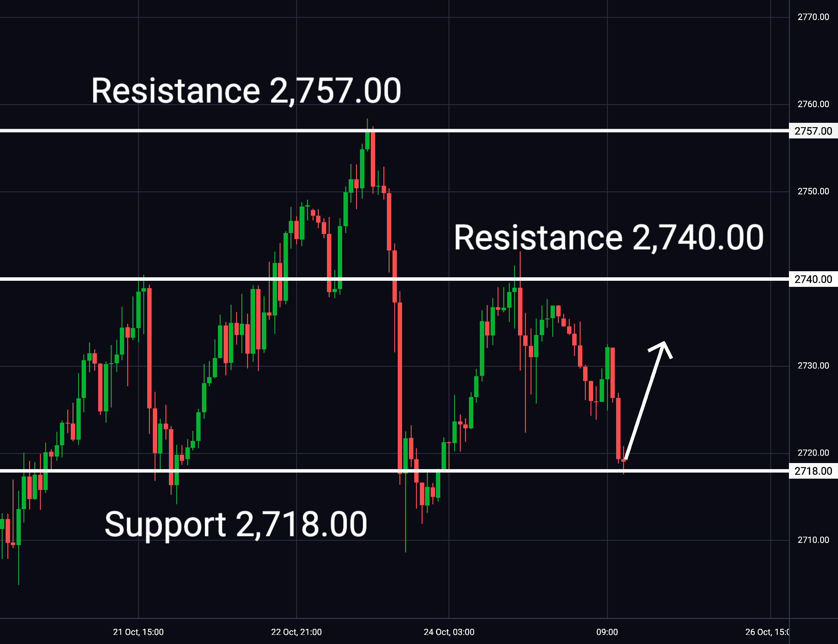Viewport: 838px width, 644px height.
Task: Click the 22 Oct, 21:00 time label
Action: tap(297, 632)
